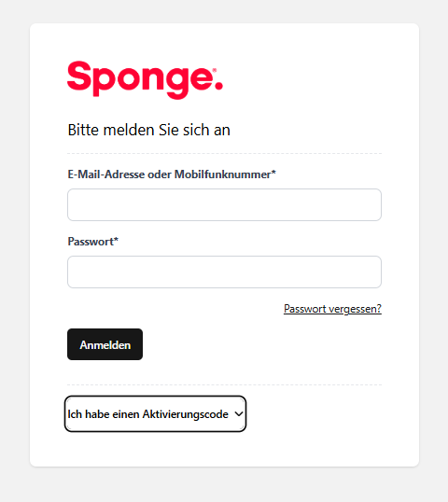The height and width of the screenshot is (502, 448).
Task: Click the red Sponge logo
Action: coord(145,80)
